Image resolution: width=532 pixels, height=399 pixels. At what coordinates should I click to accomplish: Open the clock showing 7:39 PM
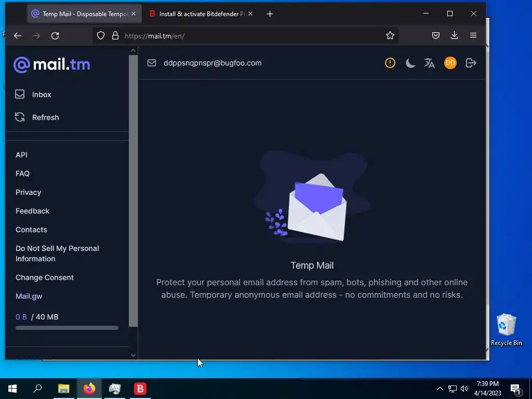point(487,389)
